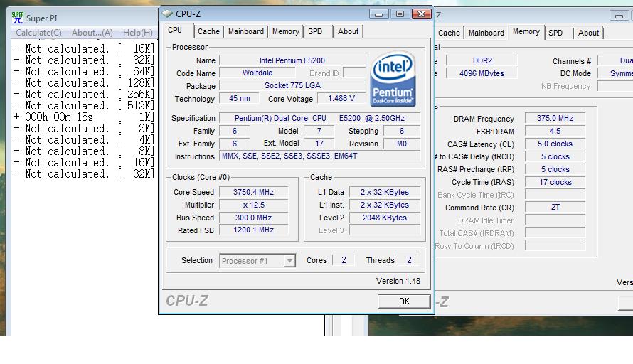Image resolution: width=633 pixels, height=364 pixels.
Task: Click the Cycle Time value 17 clocks
Action: coord(555,182)
